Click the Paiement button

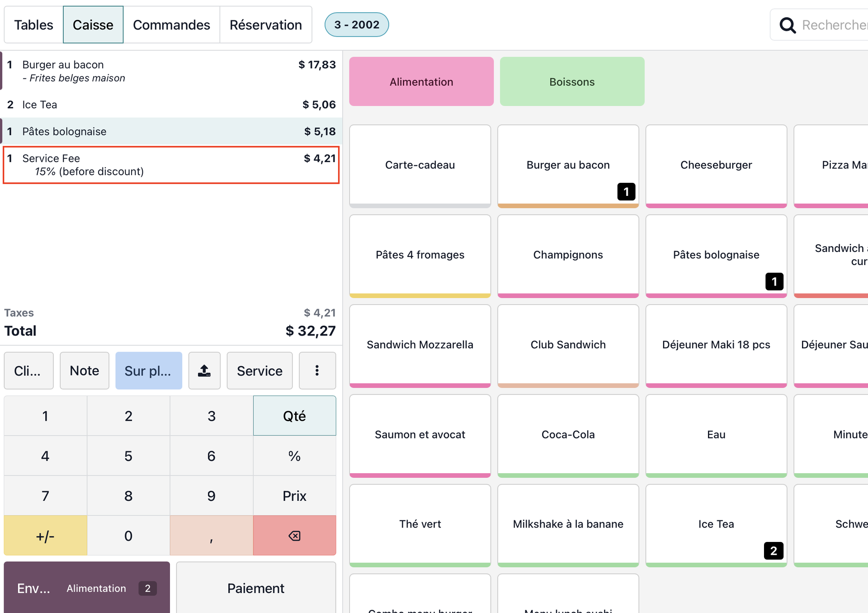pos(256,588)
